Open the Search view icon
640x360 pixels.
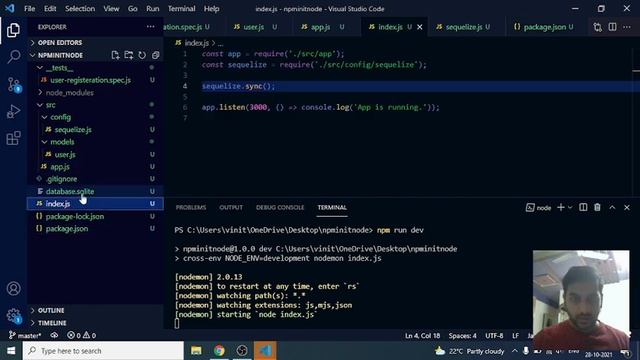(13, 56)
